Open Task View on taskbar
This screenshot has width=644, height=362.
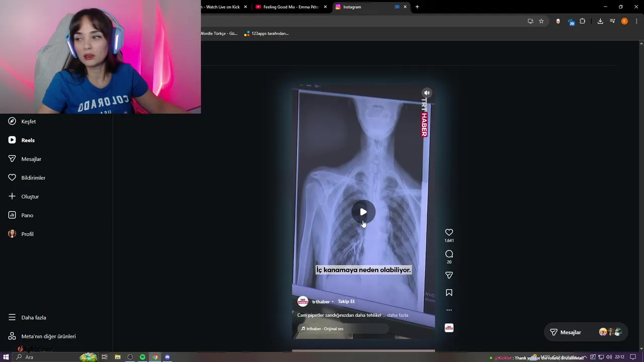(105, 357)
